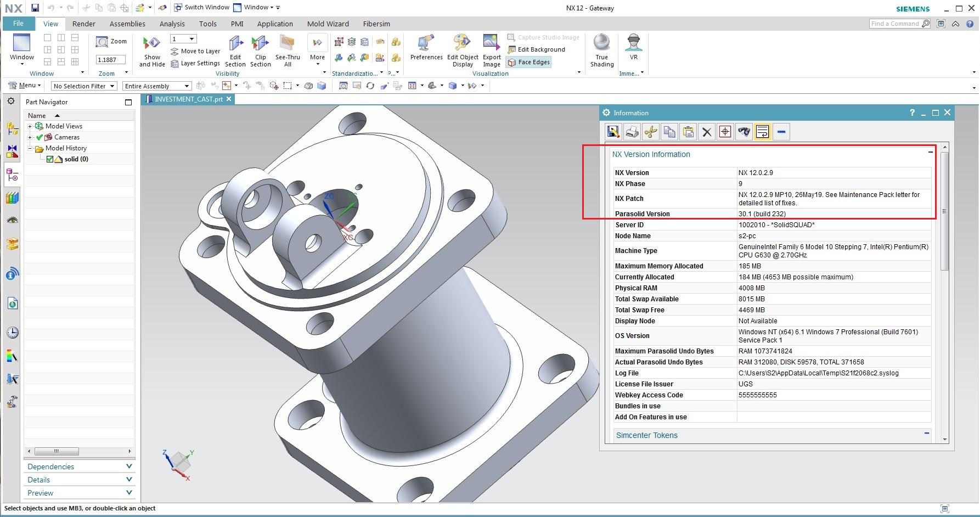
Task: Open the Assembly Navigator sidebar tab
Action: pos(12,128)
